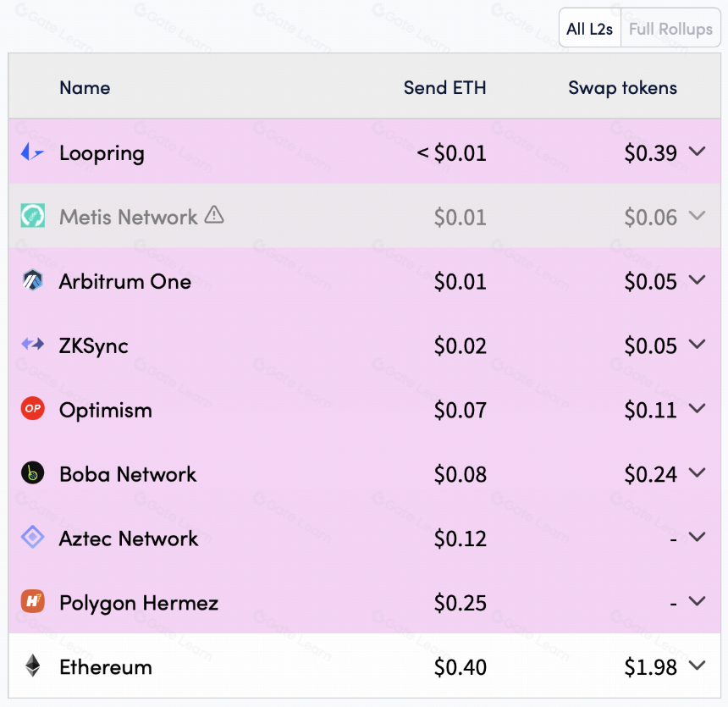This screenshot has height=707, width=728.
Task: Click the Loopring logo icon
Action: click(32, 152)
